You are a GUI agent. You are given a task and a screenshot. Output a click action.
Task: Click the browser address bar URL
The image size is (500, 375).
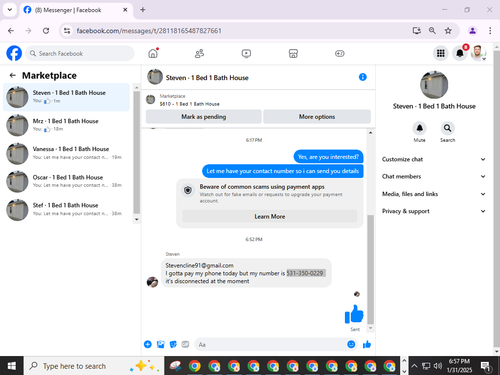point(149,31)
